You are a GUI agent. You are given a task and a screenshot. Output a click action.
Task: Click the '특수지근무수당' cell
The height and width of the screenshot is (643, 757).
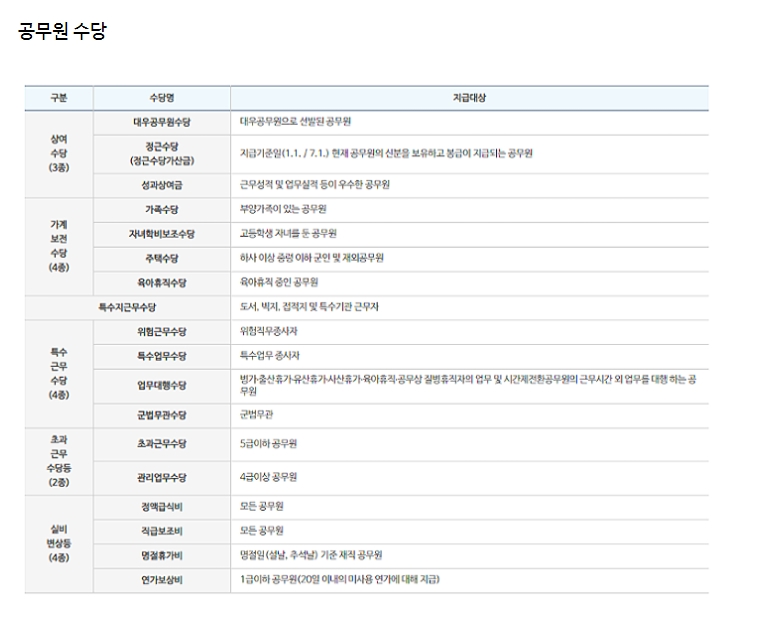click(x=127, y=308)
